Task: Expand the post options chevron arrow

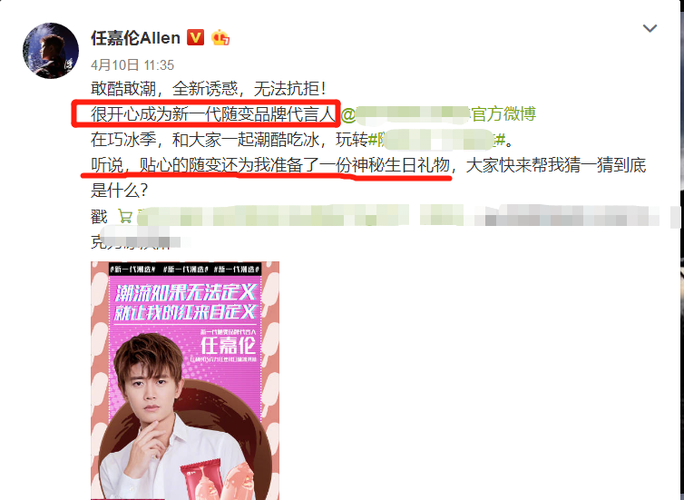Action: tap(650, 28)
